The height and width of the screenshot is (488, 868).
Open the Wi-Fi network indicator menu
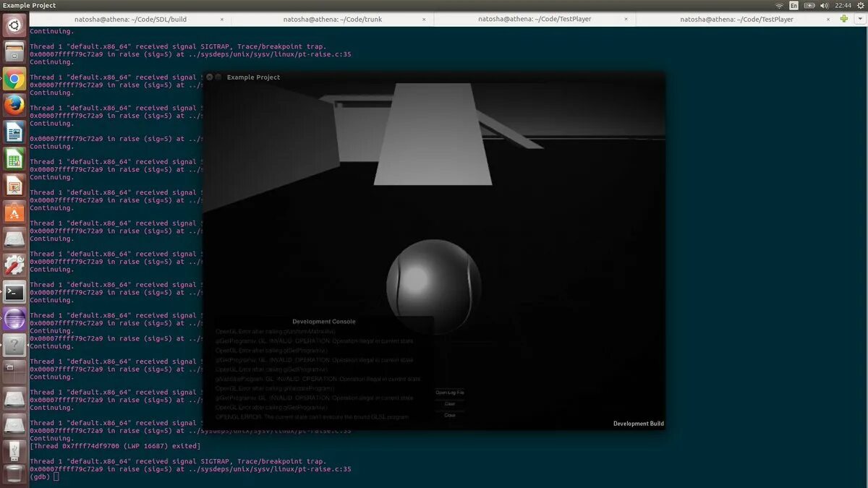pos(779,5)
